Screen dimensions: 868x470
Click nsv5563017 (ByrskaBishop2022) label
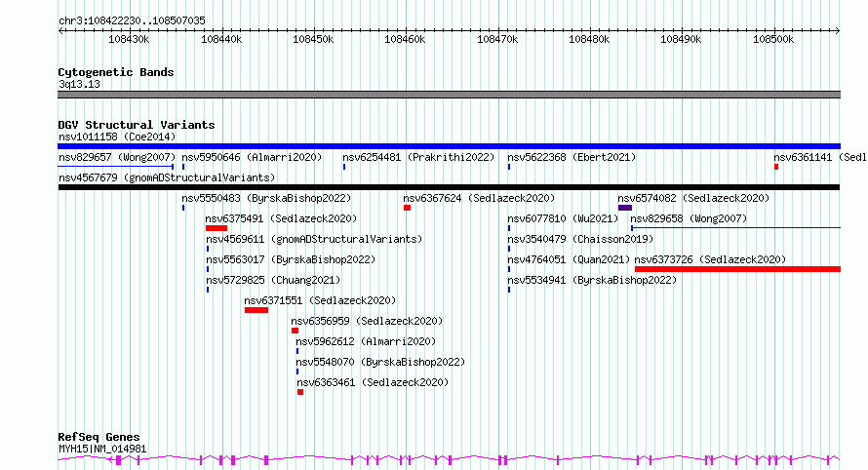coord(291,259)
